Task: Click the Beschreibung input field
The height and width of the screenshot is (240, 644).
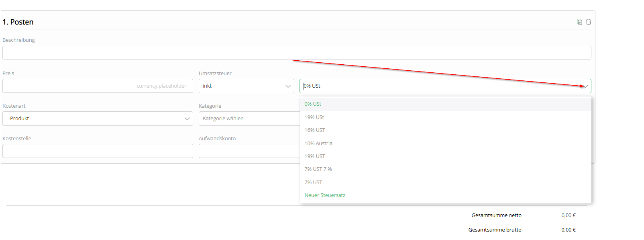Action: point(297,53)
